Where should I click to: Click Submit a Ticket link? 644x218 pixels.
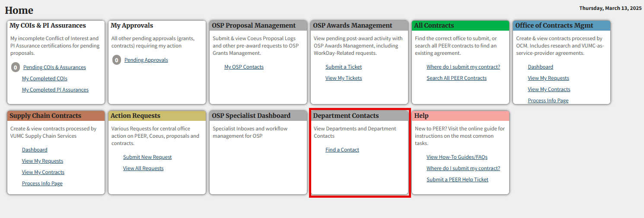coord(344,67)
